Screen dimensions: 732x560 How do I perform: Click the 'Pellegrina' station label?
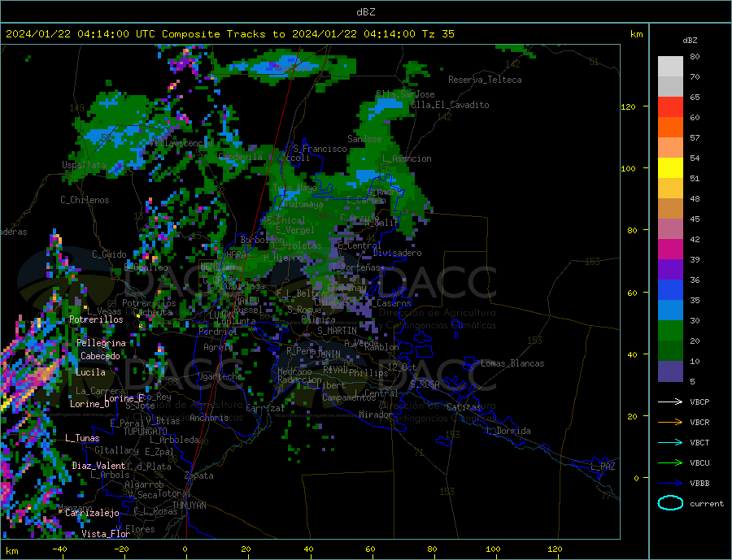(101, 343)
